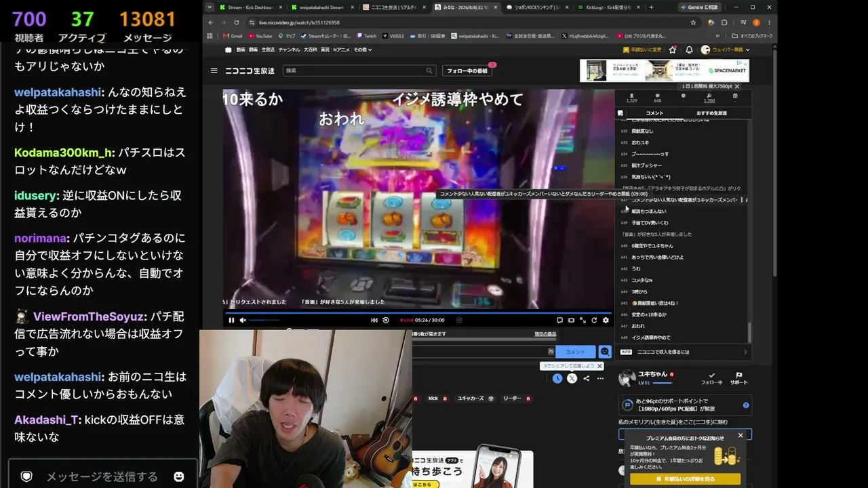
Task: Jump to start with the rewind icon
Action: pos(374,320)
